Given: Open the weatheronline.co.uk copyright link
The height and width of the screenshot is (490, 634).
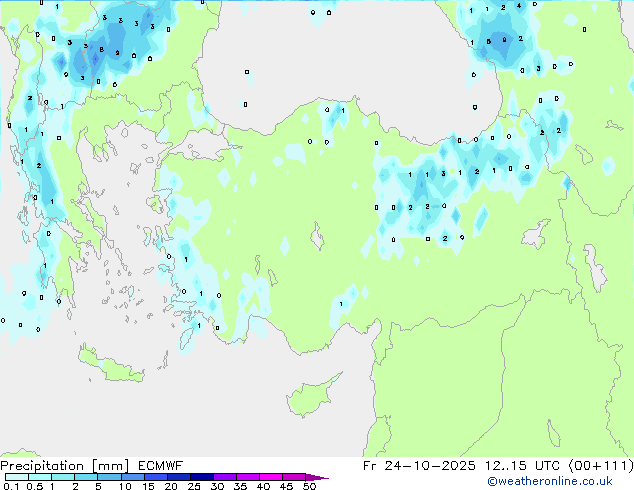Looking at the screenshot, I should [550, 481].
